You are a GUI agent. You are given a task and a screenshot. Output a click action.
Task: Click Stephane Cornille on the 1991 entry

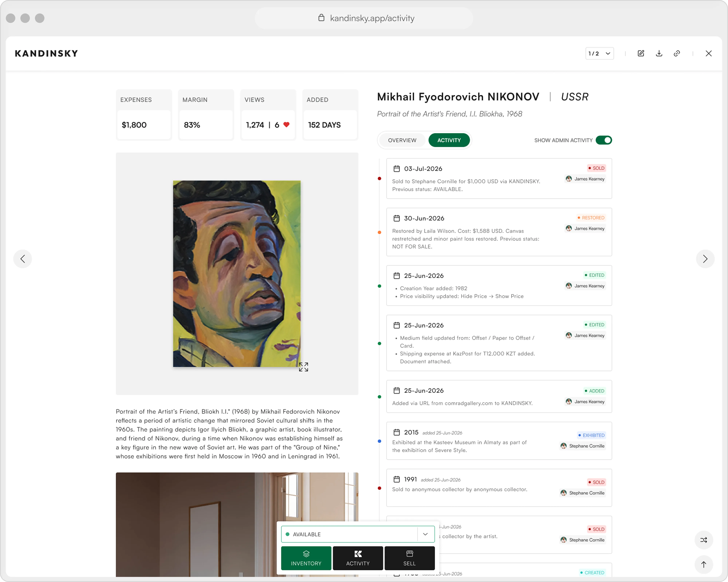pos(583,493)
